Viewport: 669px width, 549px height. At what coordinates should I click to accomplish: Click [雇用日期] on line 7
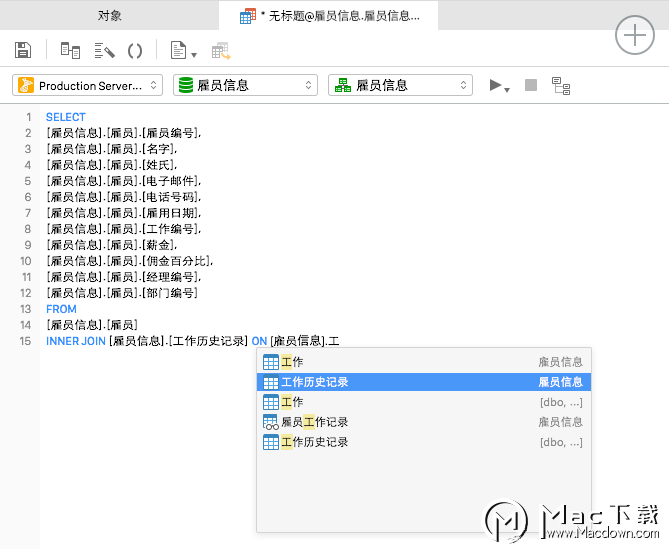pyautogui.click(x=171, y=213)
